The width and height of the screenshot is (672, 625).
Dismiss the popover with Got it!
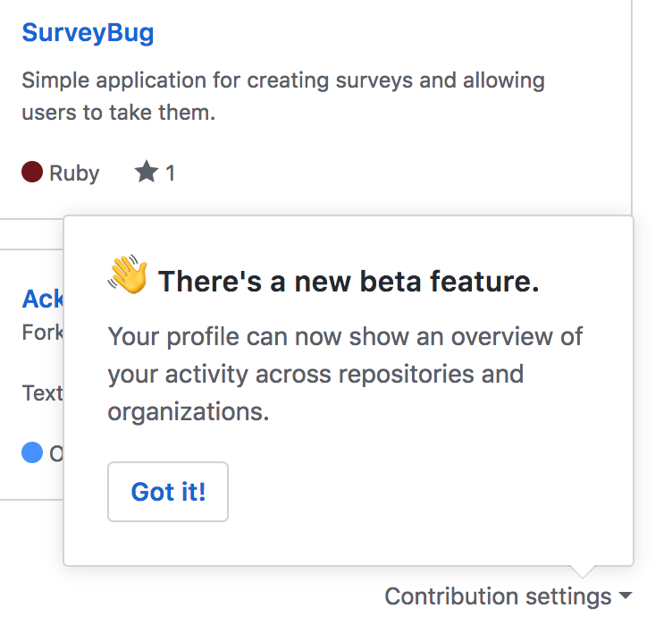(x=168, y=492)
